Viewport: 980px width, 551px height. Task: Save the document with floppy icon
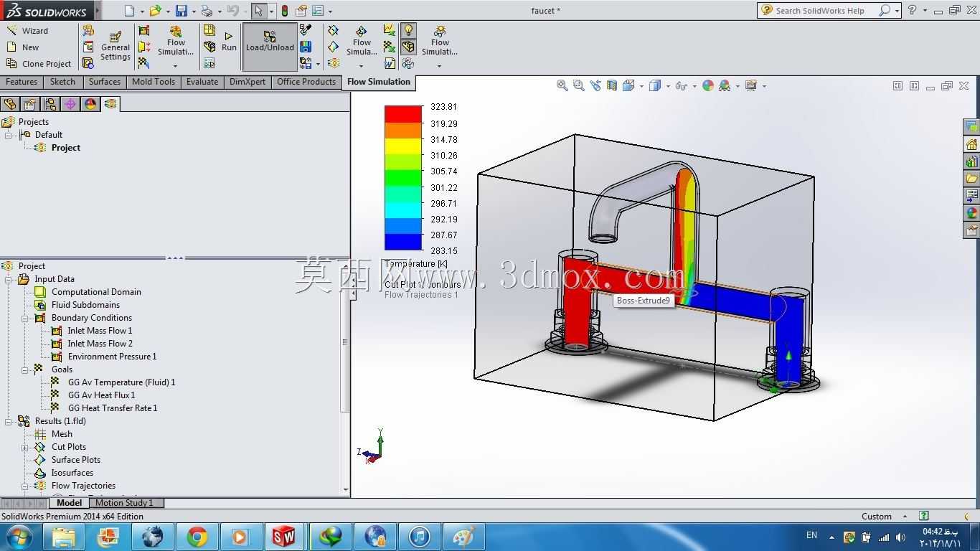click(182, 11)
